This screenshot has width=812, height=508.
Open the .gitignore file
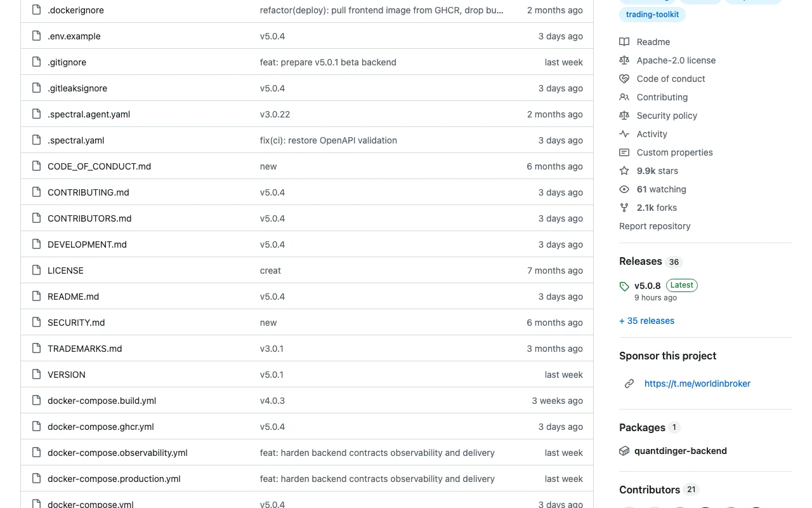(67, 62)
